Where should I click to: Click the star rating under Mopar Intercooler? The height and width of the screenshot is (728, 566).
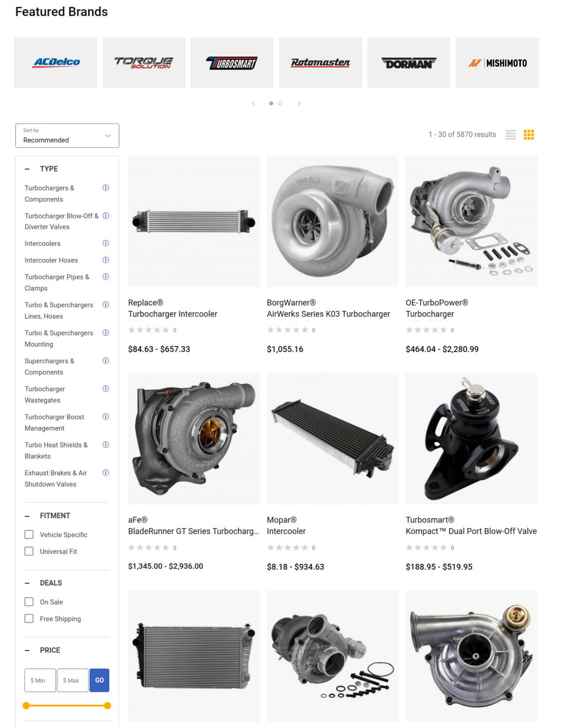(x=288, y=547)
